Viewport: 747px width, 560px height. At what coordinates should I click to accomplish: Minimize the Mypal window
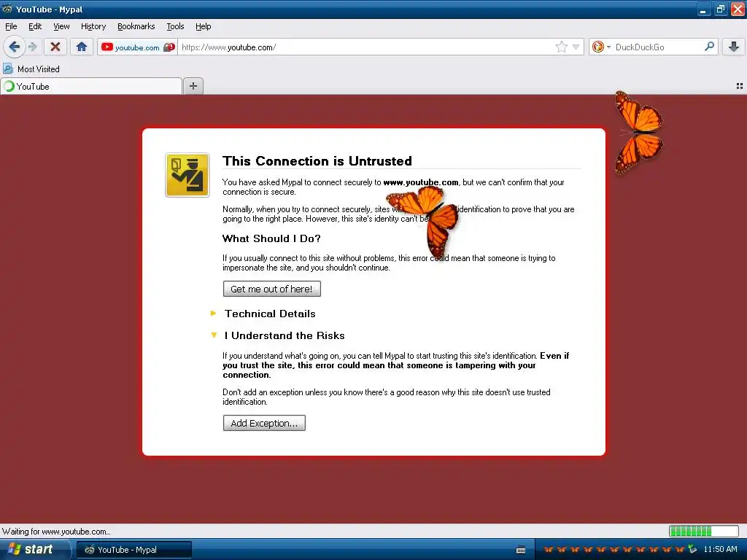point(704,9)
